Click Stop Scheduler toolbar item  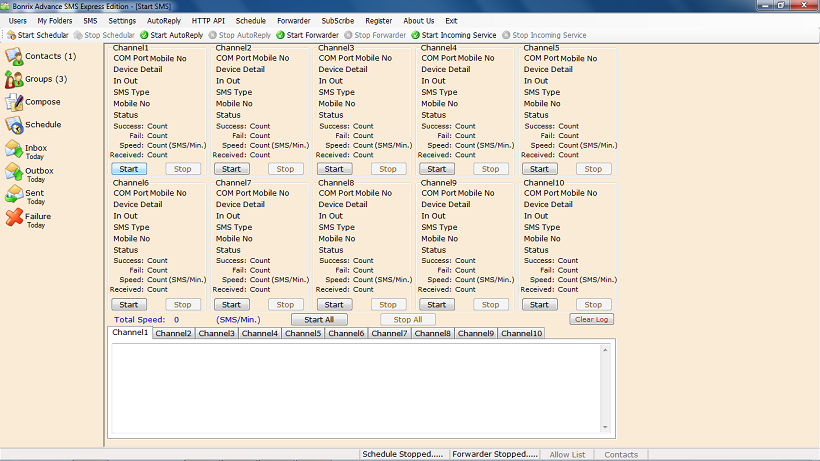104,35
